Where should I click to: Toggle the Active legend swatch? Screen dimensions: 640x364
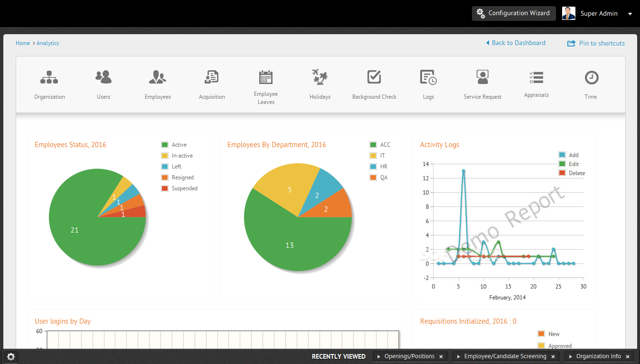pyautogui.click(x=165, y=145)
